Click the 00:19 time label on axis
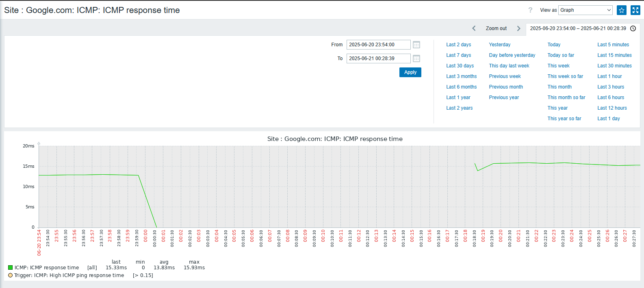The width and height of the screenshot is (644, 288). [483, 236]
